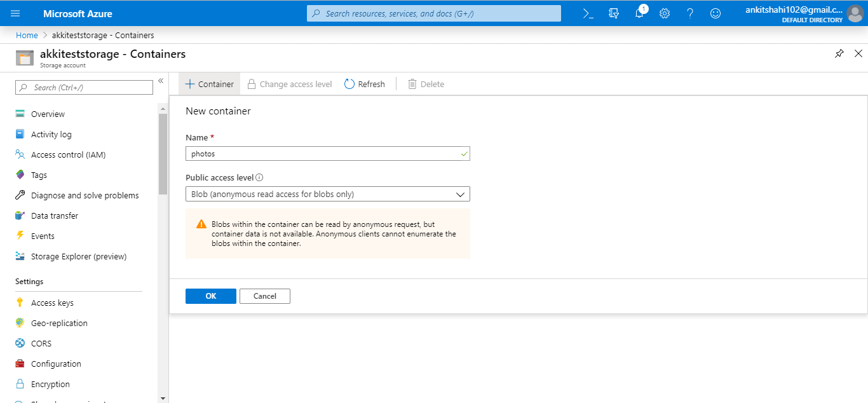Click the help question mark icon
This screenshot has height=403, width=868.
pos(690,13)
